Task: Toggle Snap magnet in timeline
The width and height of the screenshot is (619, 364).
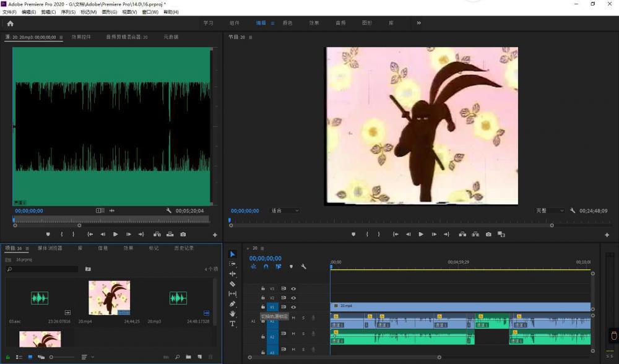Action: click(x=266, y=266)
